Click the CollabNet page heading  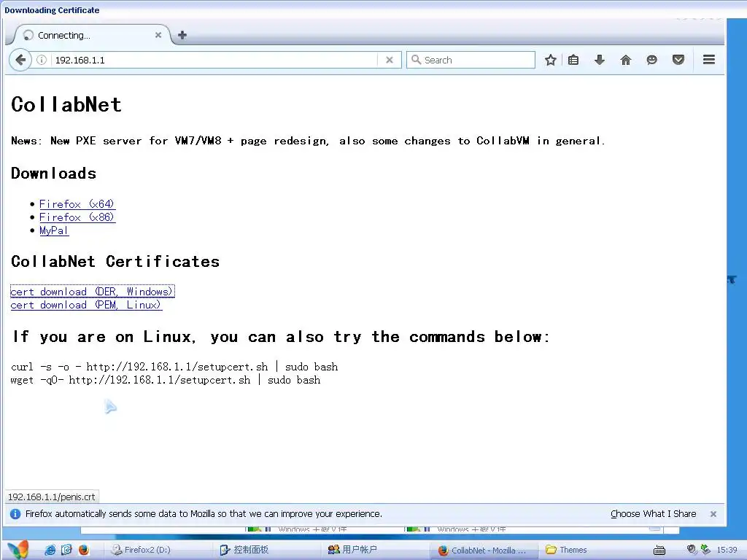tap(66, 104)
